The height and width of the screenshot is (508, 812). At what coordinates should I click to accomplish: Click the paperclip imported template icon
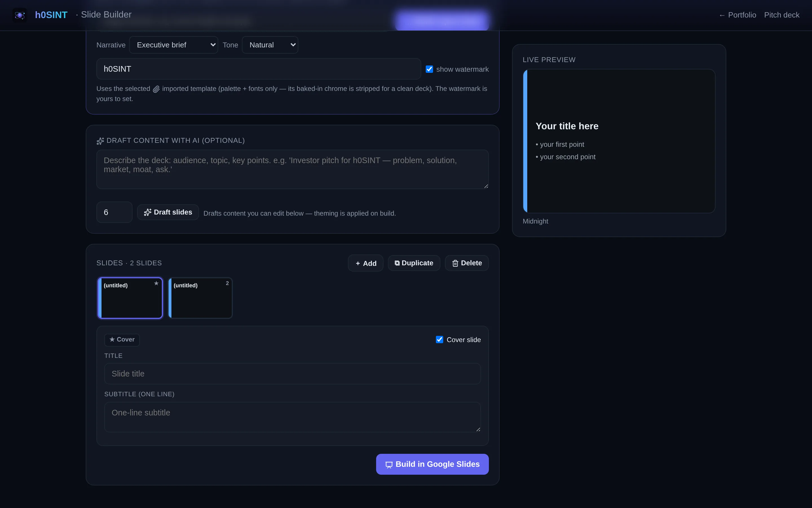tap(156, 89)
